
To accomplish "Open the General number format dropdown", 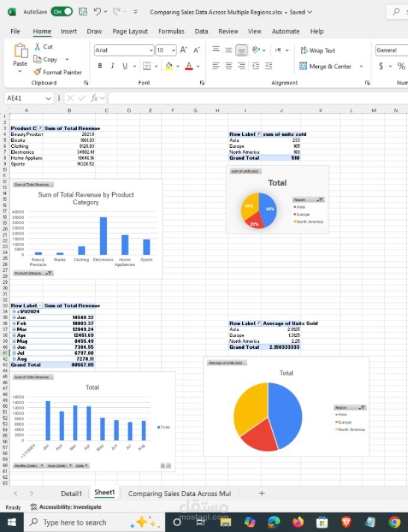I will click(391, 50).
